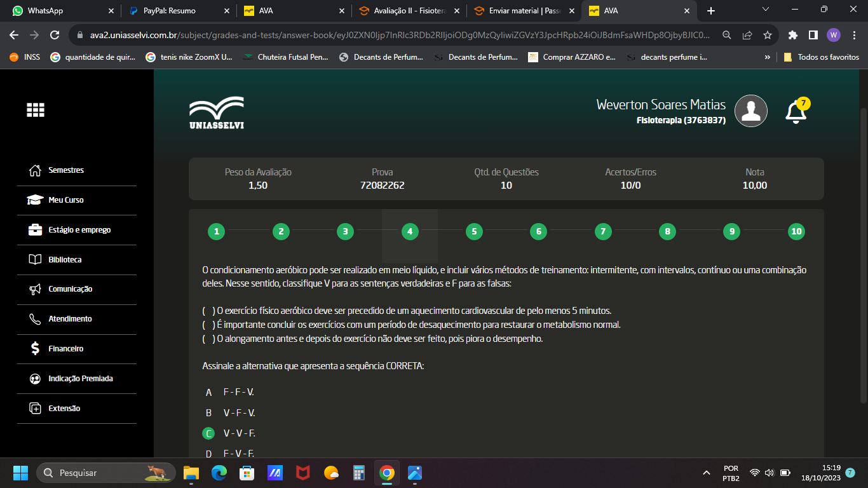The height and width of the screenshot is (488, 868).
Task: Select answer option C
Action: pos(208,433)
